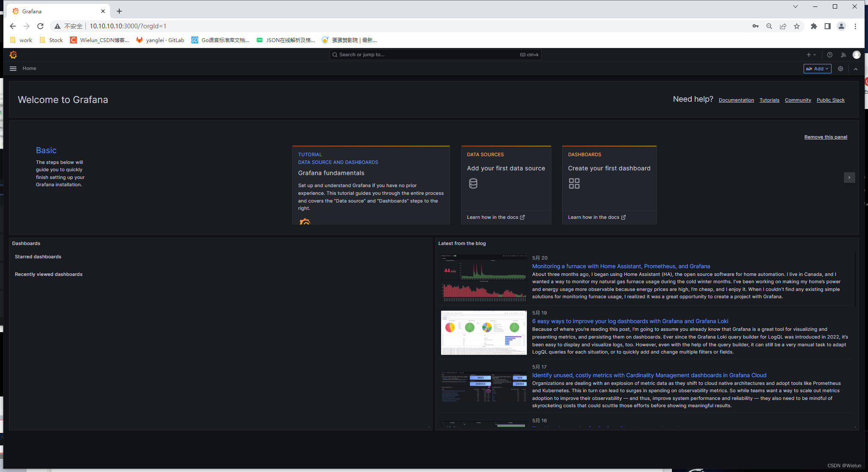Click the search magnifier icon
The image size is (868, 472).
pos(336,54)
